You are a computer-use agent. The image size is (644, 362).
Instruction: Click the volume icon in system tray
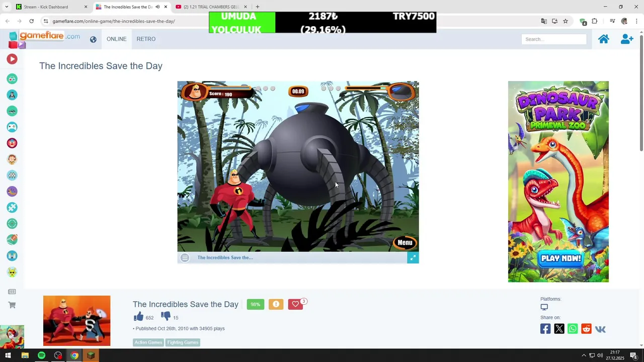pos(600,355)
